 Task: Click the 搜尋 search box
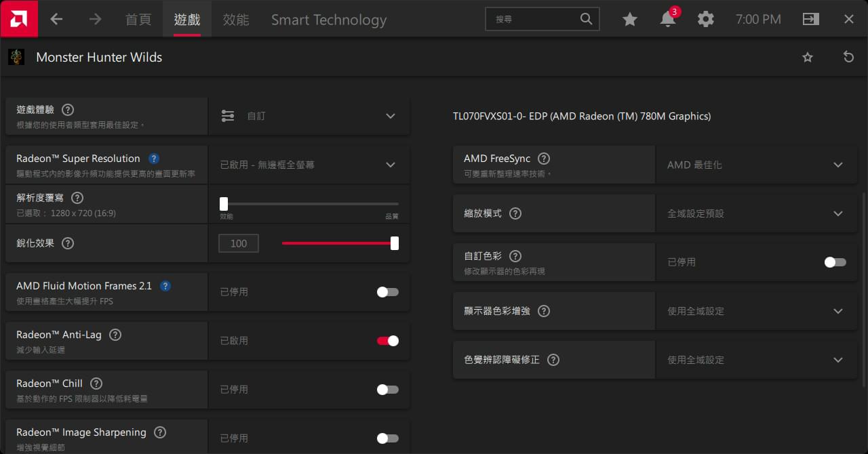pos(542,19)
